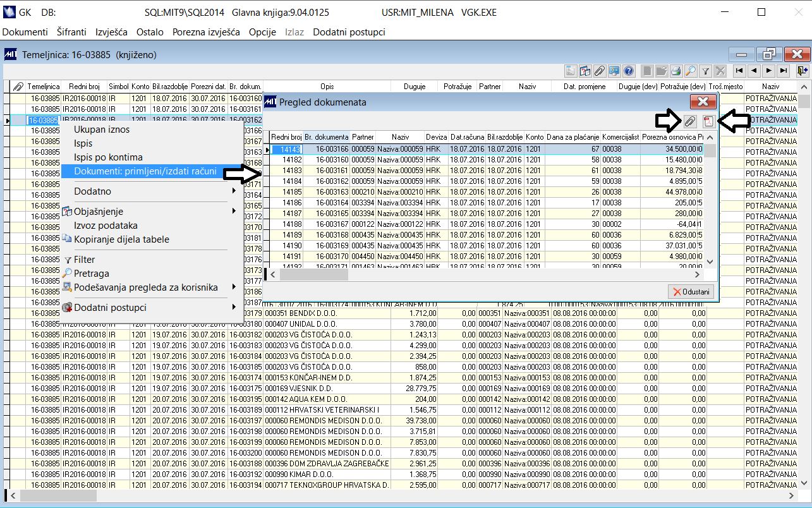Expand Dodatni postupci submenu in context menu
The width and height of the screenshot is (812, 508).
point(152,308)
